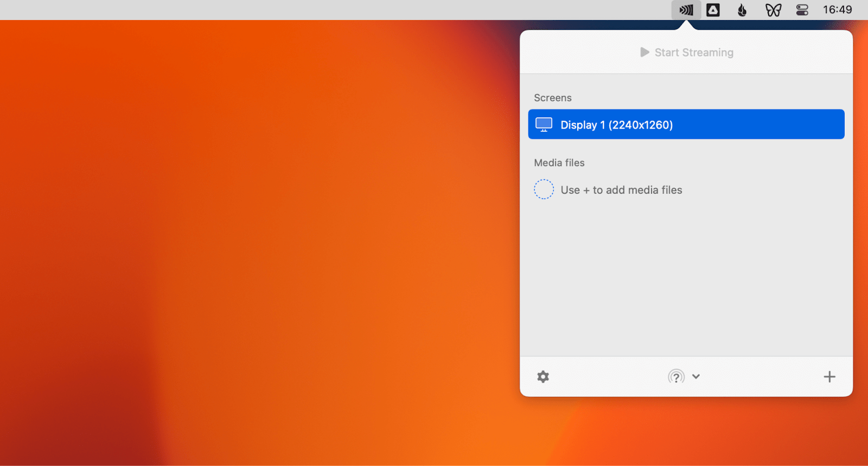Click the streaming app menu bar icon
This screenshot has height=466, width=868.
click(x=686, y=10)
